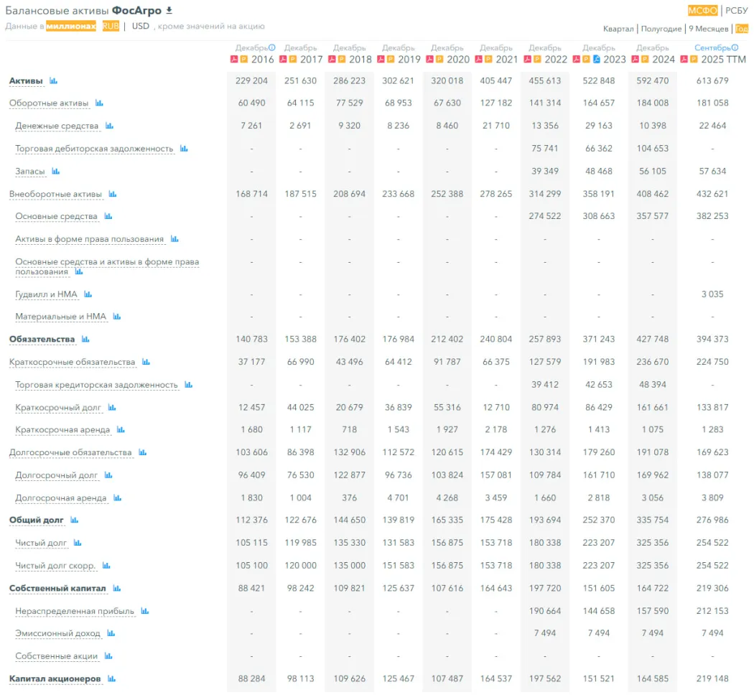Click the Чистый долг row label
754x700 pixels.
41,543
